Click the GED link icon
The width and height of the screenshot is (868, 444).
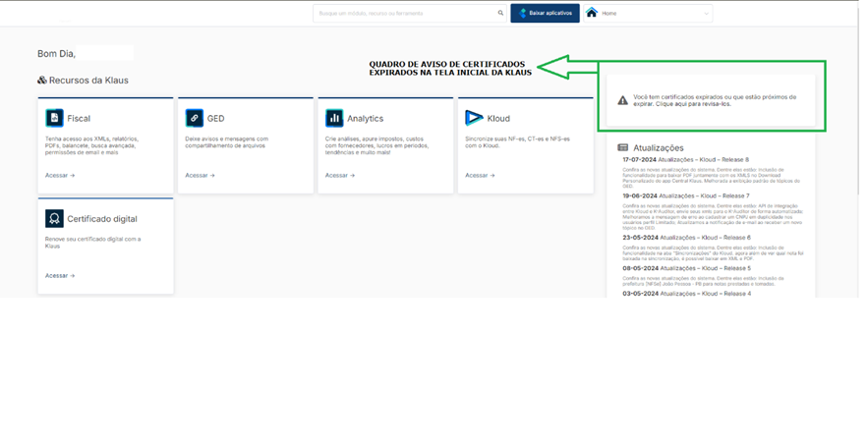pos(194,118)
